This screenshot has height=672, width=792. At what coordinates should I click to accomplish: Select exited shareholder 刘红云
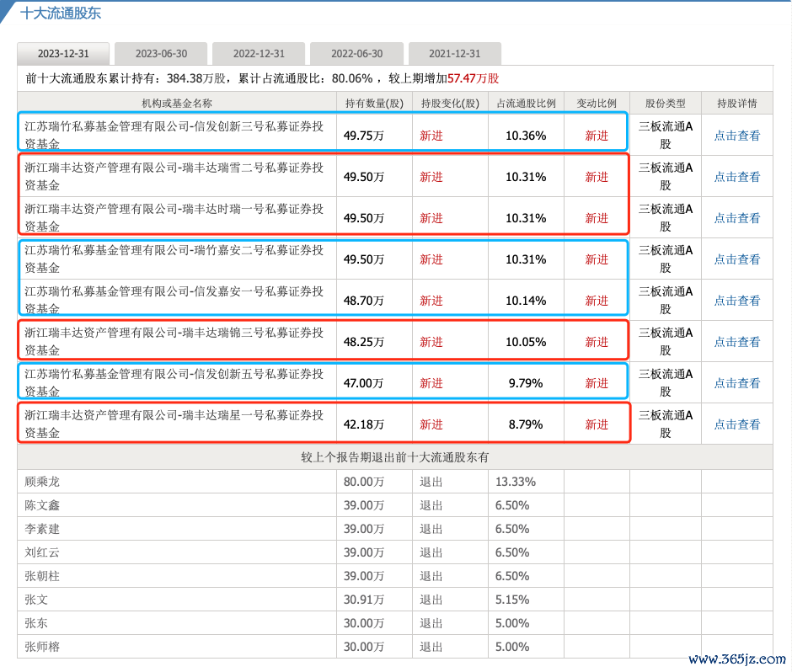coord(42,552)
